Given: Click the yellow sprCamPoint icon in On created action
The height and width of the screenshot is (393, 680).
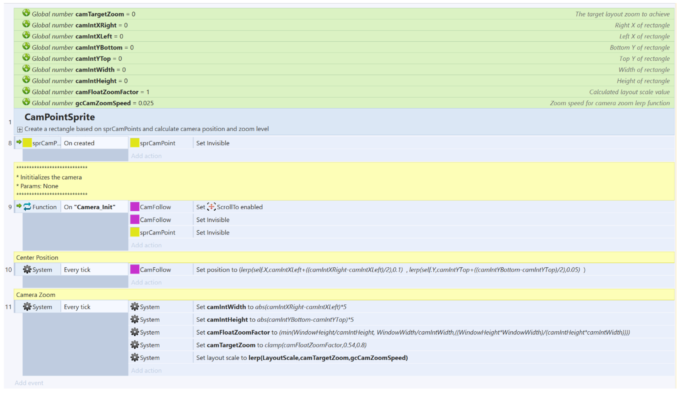Looking at the screenshot, I should pyautogui.click(x=135, y=143).
